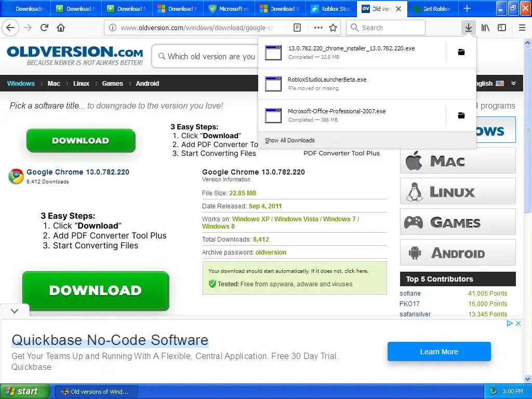
Task: Click the upper green DOWNLOAD button
Action: pyautogui.click(x=81, y=140)
